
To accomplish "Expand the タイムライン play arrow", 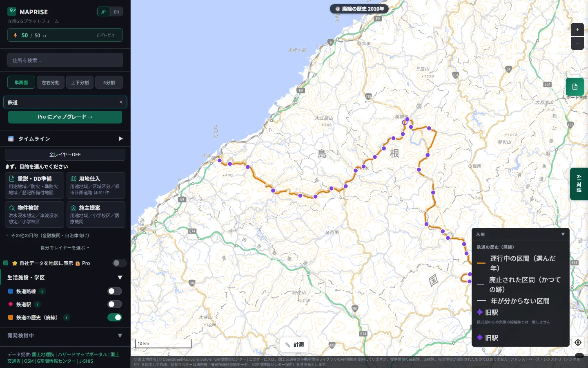I will point(120,139).
